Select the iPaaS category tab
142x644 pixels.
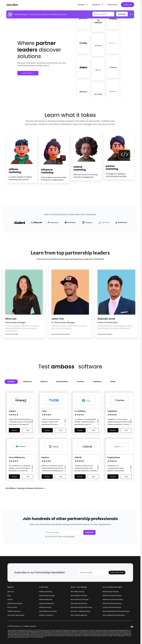point(113,382)
